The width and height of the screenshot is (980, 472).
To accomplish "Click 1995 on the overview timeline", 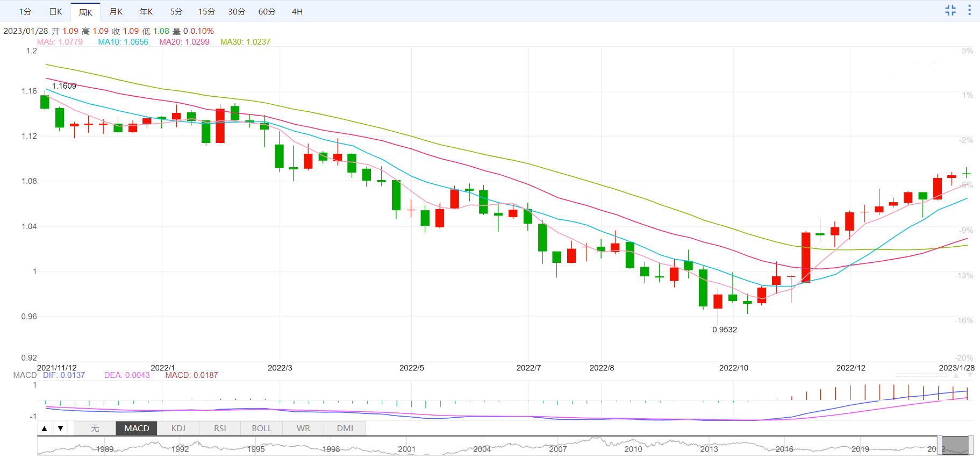I will 256,449.
